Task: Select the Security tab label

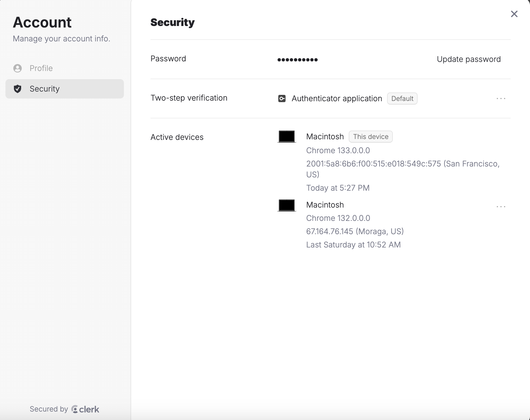Action: [45, 89]
